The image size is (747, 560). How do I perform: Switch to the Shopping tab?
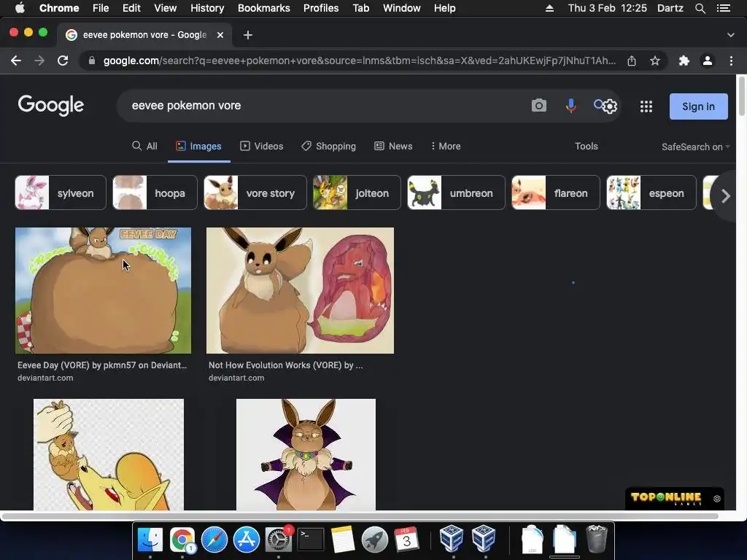[329, 146]
